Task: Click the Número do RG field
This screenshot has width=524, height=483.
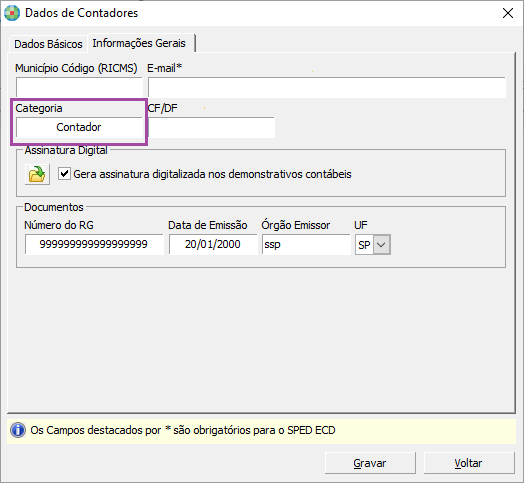Action: point(94,244)
